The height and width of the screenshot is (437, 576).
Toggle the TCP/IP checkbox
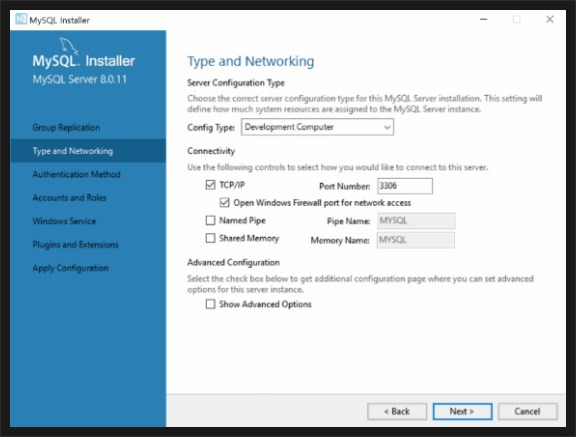click(210, 185)
